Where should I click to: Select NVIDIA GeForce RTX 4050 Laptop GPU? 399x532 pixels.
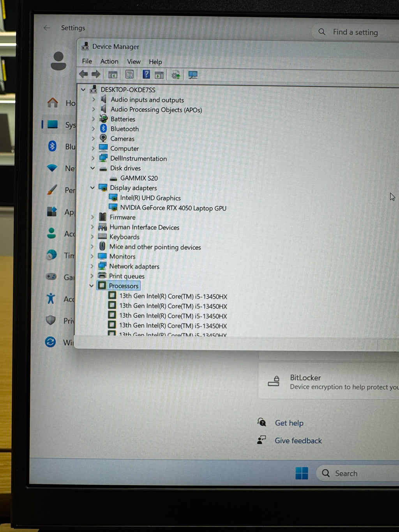point(173,208)
